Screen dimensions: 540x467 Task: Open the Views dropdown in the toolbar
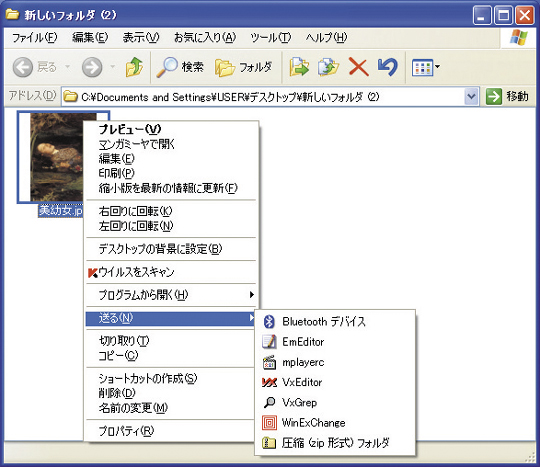point(426,67)
